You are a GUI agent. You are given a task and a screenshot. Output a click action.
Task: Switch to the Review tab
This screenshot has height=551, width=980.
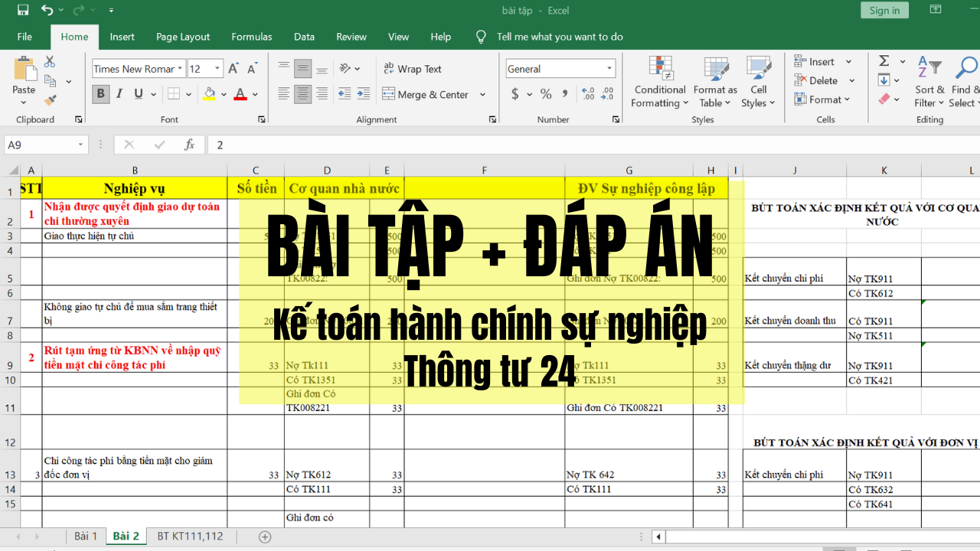click(351, 37)
